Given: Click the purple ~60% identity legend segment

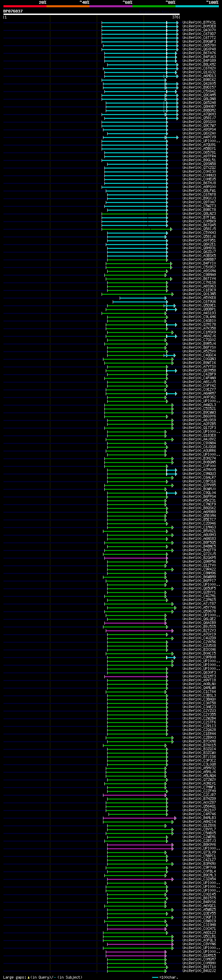Looking at the screenshot, I should pos(111,7).
